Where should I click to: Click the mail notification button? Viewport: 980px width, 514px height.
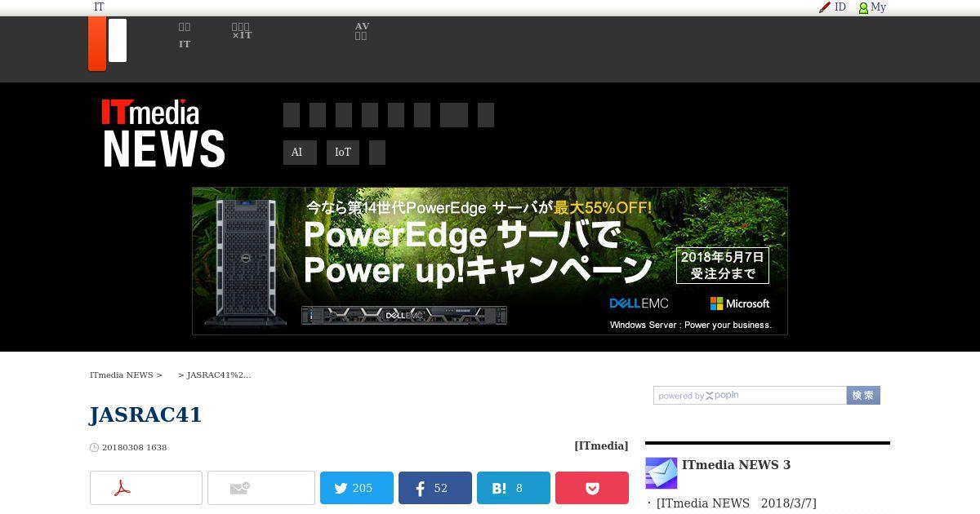[x=261, y=488]
